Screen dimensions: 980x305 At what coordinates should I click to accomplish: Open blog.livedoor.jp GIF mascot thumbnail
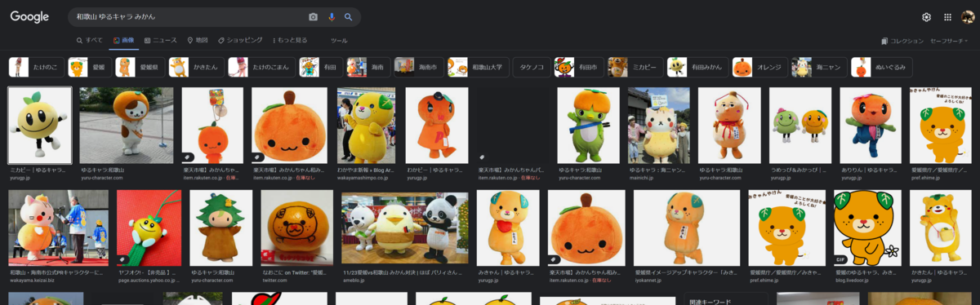(x=867, y=228)
